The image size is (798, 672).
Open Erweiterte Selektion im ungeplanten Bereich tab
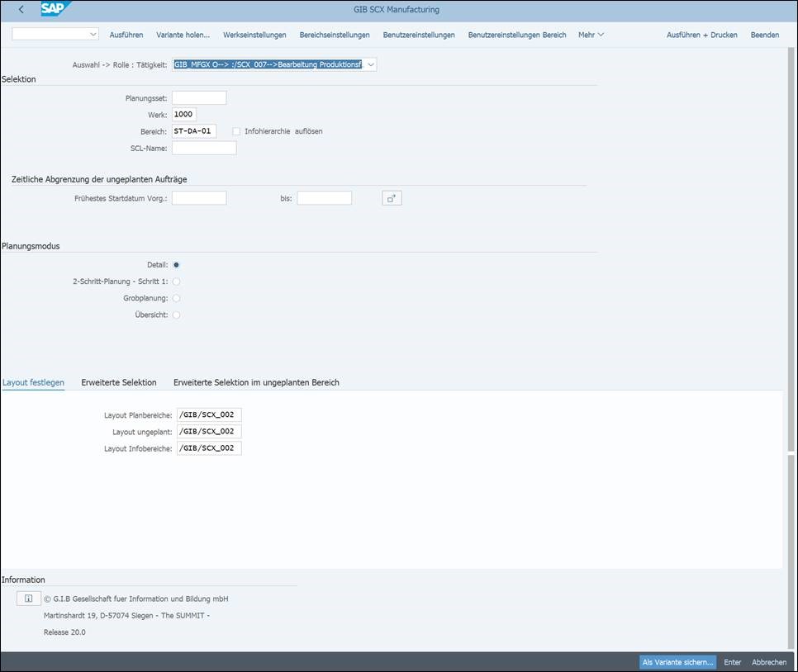(256, 382)
